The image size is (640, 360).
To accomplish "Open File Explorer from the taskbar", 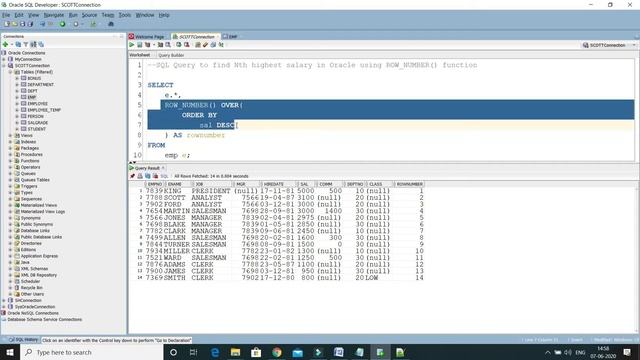I will click(236, 352).
